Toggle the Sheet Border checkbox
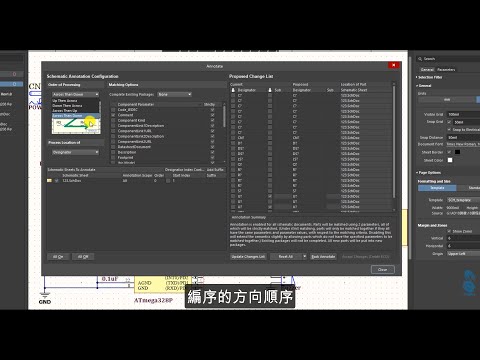This screenshot has width=480, height=360. (449, 152)
